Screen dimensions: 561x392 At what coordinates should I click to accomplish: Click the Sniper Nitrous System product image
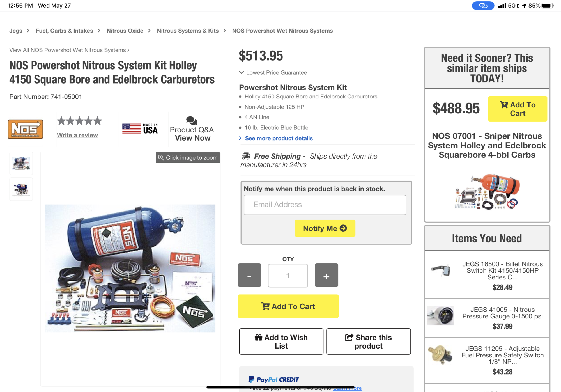(487, 192)
